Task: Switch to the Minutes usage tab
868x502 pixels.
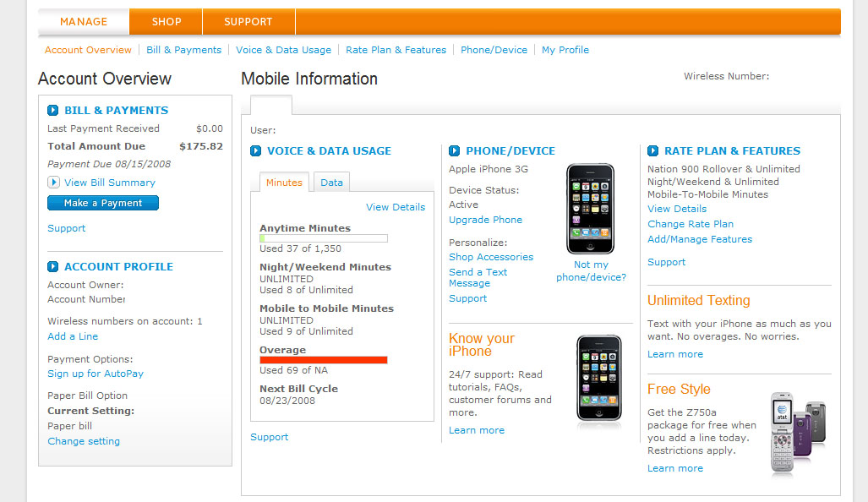Action: pyautogui.click(x=284, y=182)
